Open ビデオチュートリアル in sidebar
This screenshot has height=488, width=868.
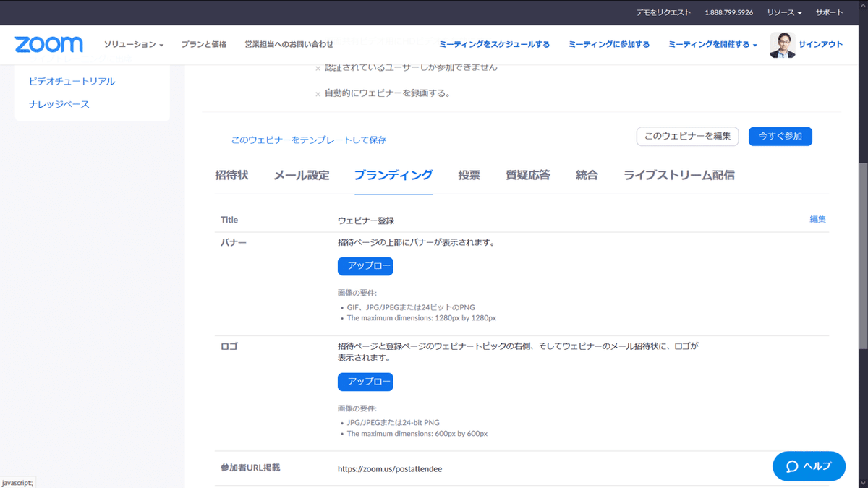coord(72,81)
